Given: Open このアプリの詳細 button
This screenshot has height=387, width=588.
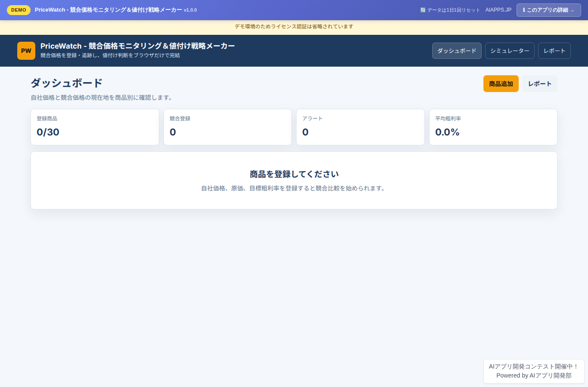Looking at the screenshot, I should pos(549,10).
